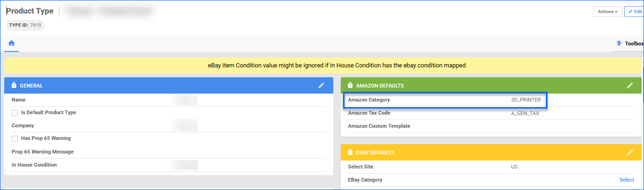Enable the Has Prop 65 Warning checkbox
Screen dimensions: 644x190
[x=15, y=139]
